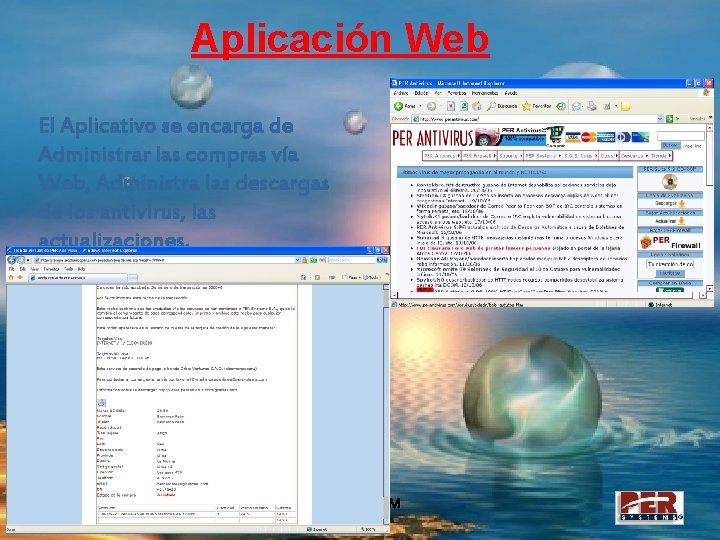This screenshot has height=540, width=720.
Task: Open new tab in lower IE7 window
Action: (132, 278)
